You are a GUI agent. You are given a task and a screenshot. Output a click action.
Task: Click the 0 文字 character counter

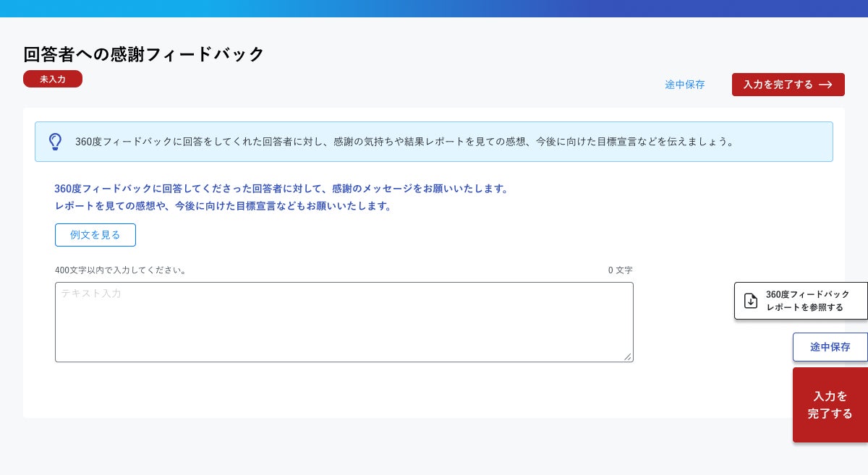[x=620, y=270]
